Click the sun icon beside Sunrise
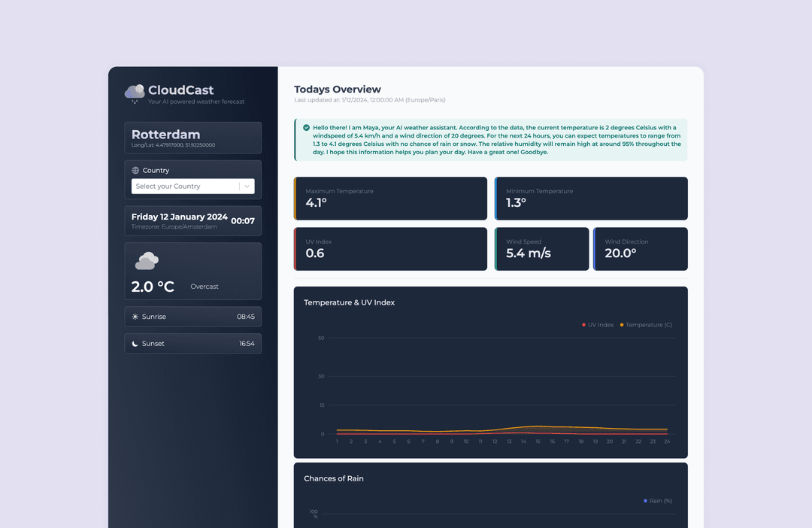Viewport: 812px width, 528px height. tap(134, 317)
